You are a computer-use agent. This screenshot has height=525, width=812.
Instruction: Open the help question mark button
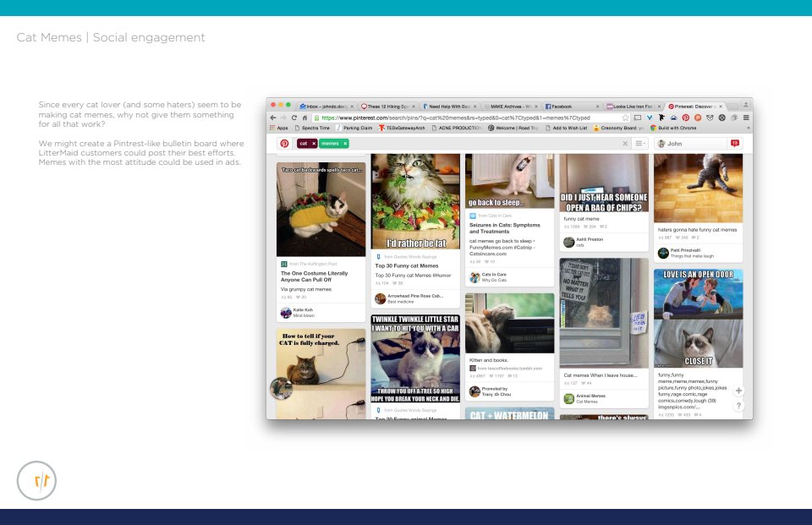click(738, 406)
